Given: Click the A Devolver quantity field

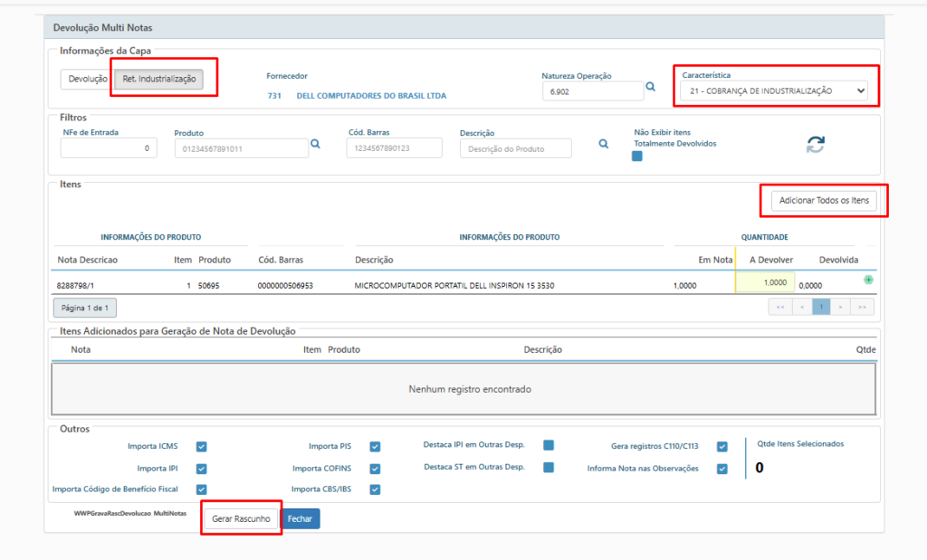Looking at the screenshot, I should point(765,283).
